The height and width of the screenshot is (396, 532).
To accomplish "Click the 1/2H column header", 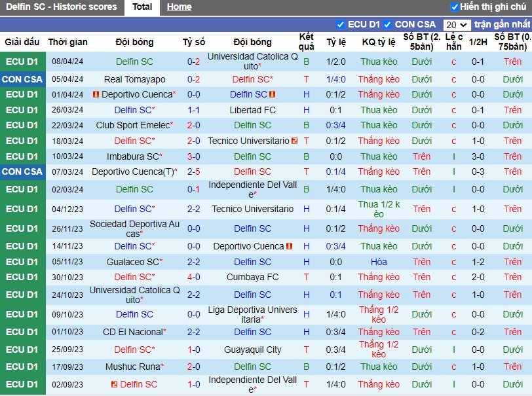I will (x=478, y=42).
